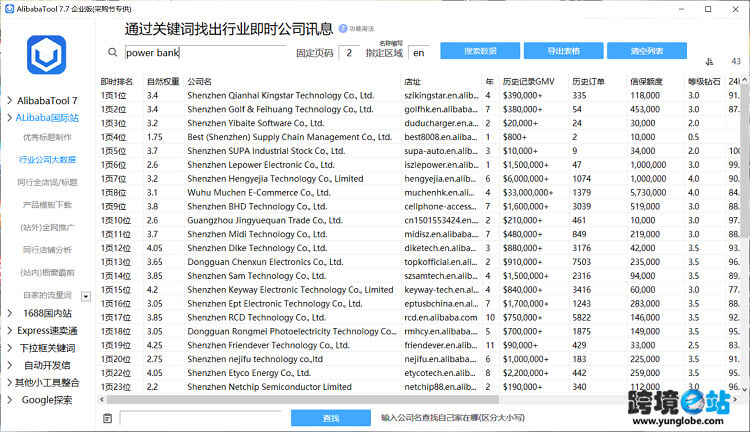Select row Shenzhen Lepower Electronic Co., Ltd.
This screenshot has height=432, width=750.
coord(419,165)
